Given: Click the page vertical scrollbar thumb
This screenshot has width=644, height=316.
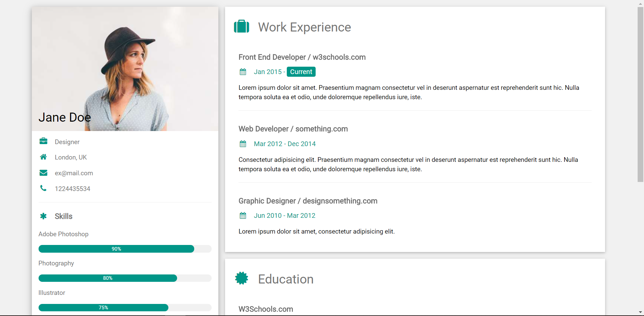Looking at the screenshot, I should point(640,94).
